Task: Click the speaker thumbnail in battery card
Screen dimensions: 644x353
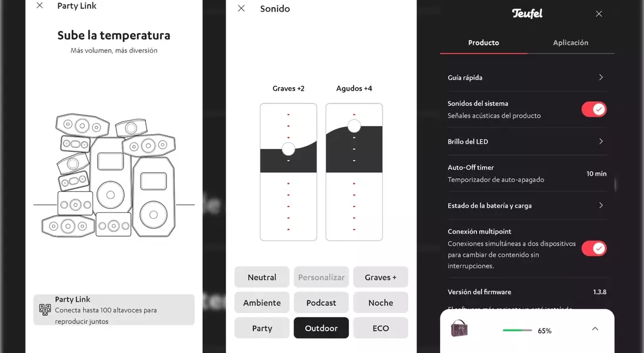Action: pos(459,328)
